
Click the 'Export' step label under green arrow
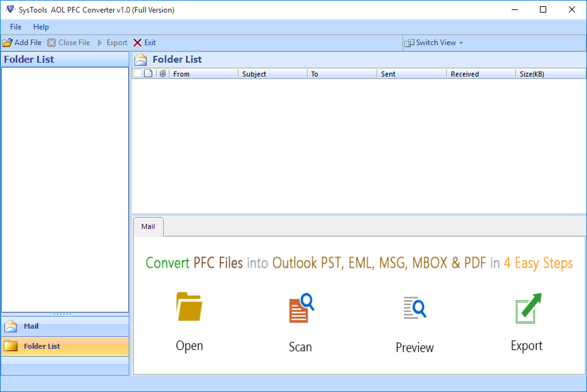pos(526,346)
